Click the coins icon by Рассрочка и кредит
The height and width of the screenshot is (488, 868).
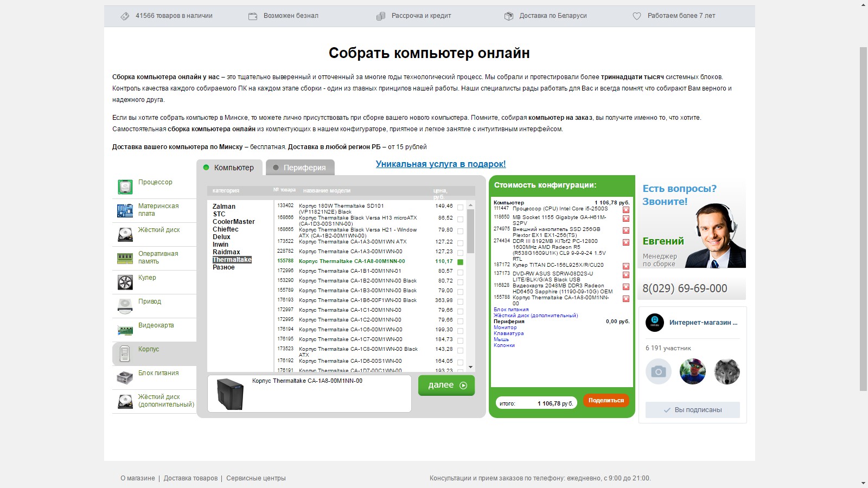[x=381, y=16]
